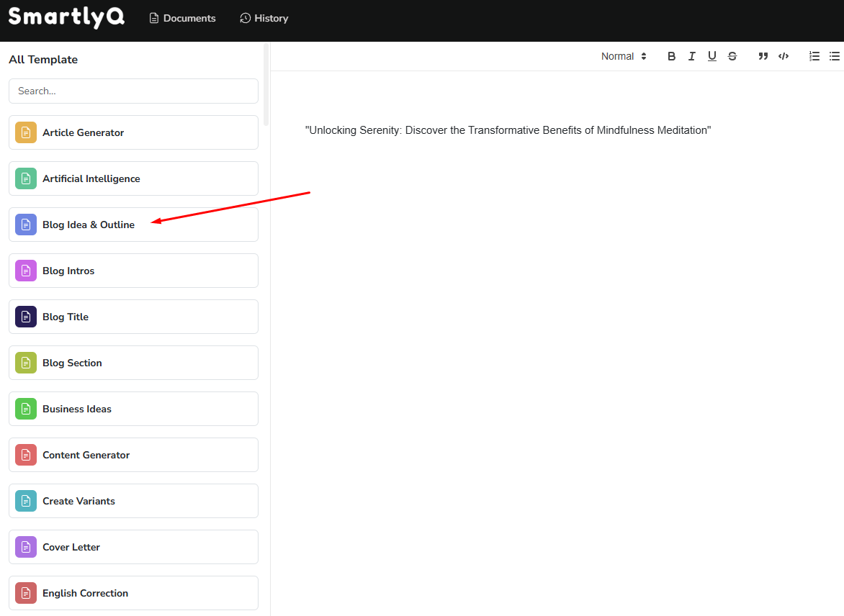The width and height of the screenshot is (844, 616).
Task: Go home via the SmartlyQ logo
Action: 67,17
